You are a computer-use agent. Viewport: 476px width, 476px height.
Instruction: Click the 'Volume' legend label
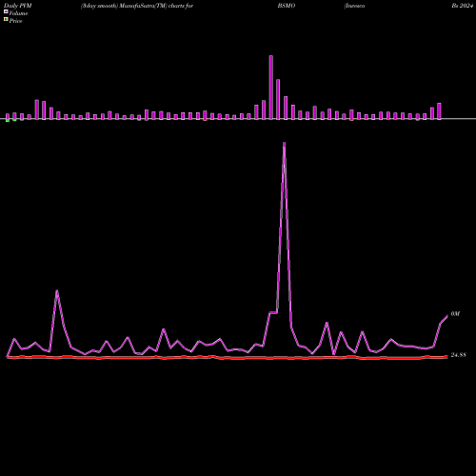click(x=18, y=13)
